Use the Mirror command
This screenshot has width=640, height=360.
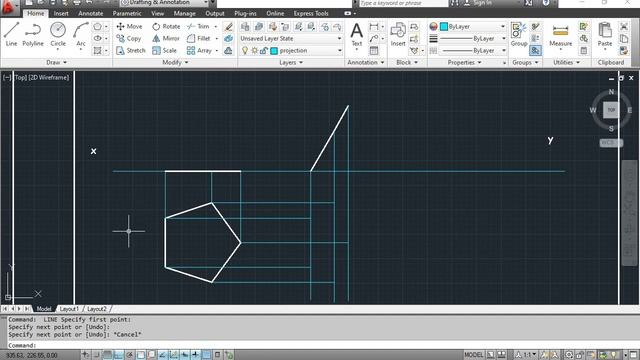166,38
